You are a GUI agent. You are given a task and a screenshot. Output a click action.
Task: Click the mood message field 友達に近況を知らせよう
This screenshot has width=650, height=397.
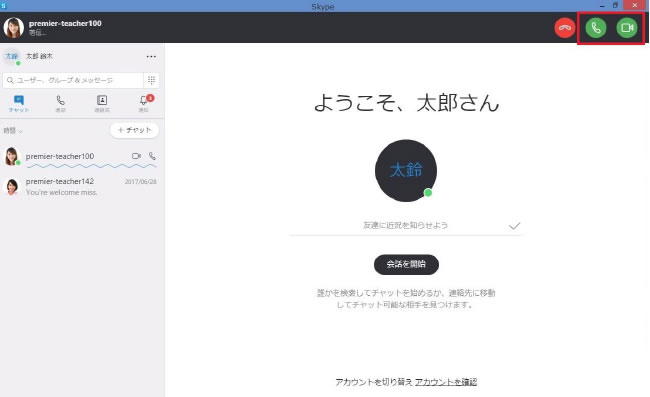pyautogui.click(x=405, y=225)
